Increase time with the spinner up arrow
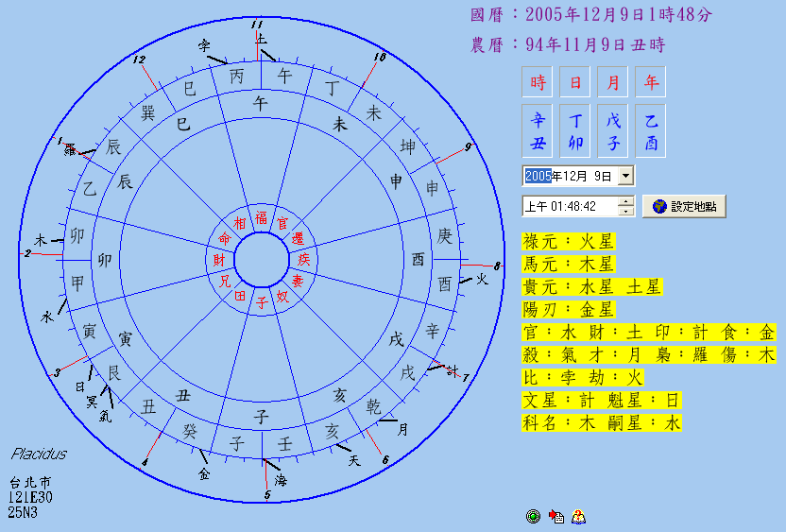 click(625, 201)
